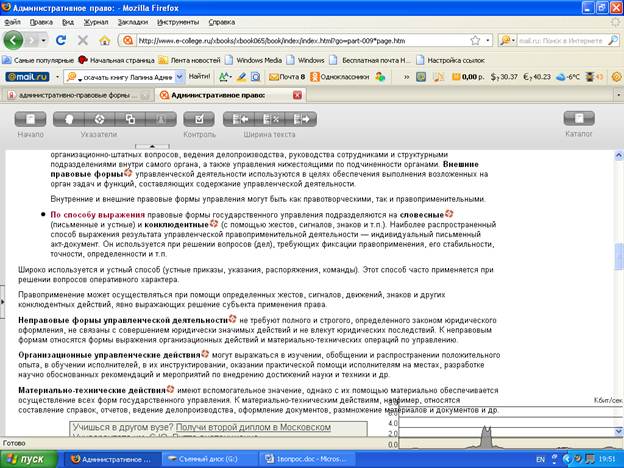Viewport: 624px width, 468px height.
Task: Click the 0,00 р. wallet balance
Action: click(x=468, y=77)
